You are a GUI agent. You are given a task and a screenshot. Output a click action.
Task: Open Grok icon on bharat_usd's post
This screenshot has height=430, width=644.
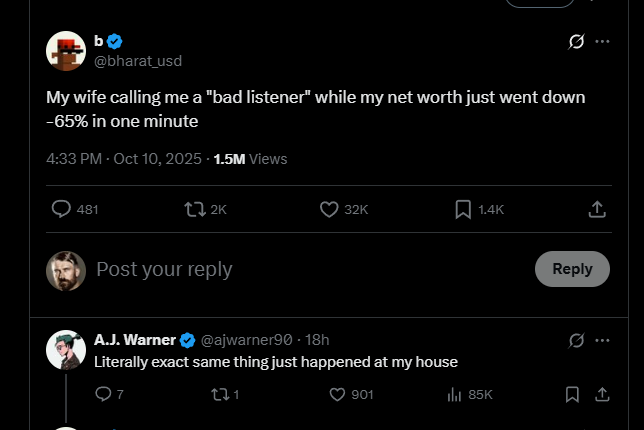(x=576, y=41)
